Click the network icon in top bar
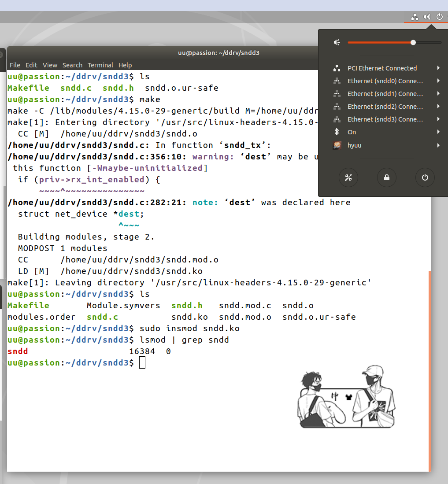 pos(414,17)
